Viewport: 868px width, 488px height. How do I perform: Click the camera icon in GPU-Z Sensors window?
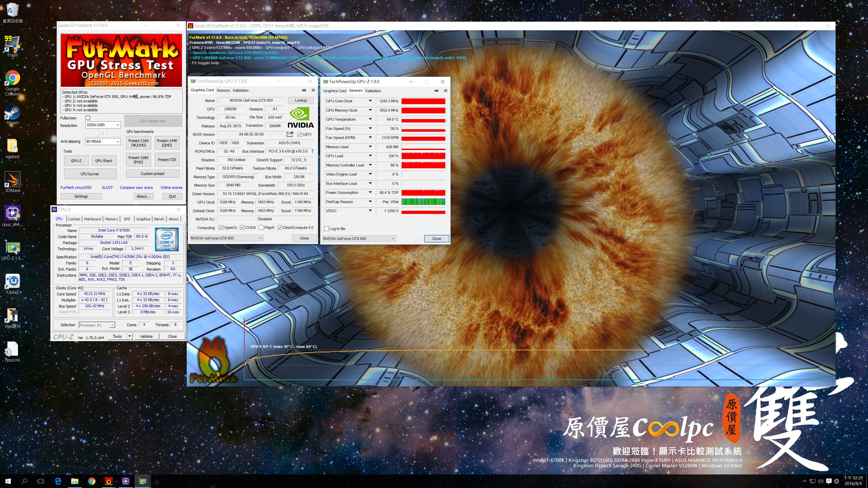[x=436, y=91]
